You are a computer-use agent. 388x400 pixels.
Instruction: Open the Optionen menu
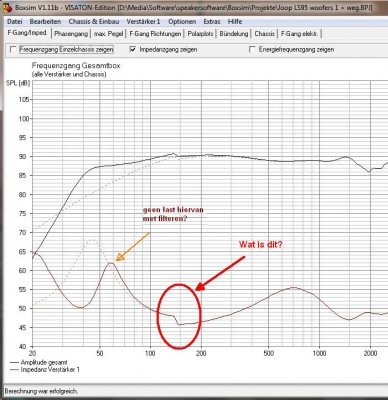click(182, 22)
